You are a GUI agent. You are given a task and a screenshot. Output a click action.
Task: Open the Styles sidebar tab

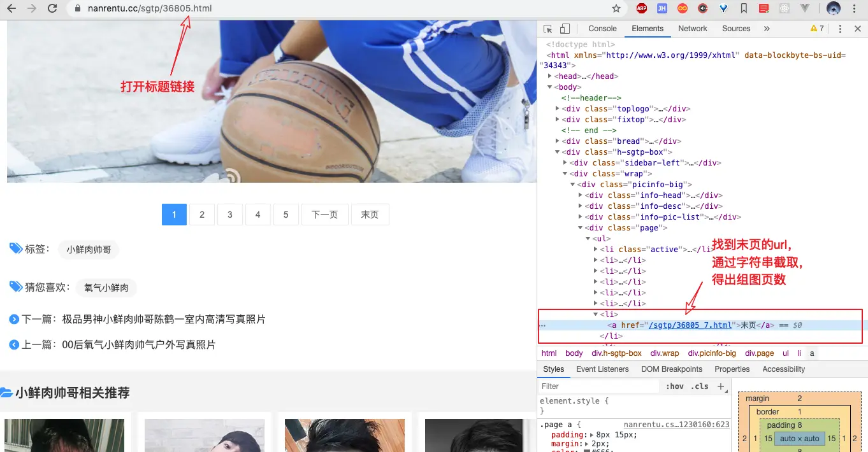point(553,369)
